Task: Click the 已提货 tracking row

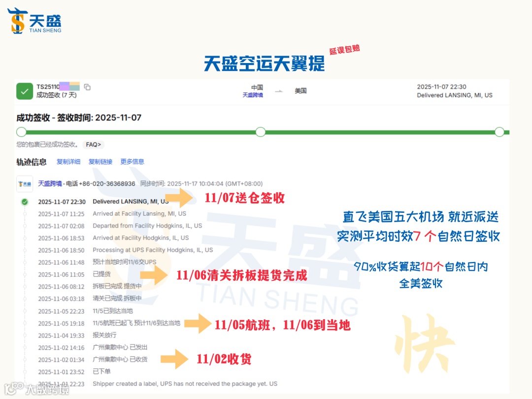Action: tap(101, 274)
